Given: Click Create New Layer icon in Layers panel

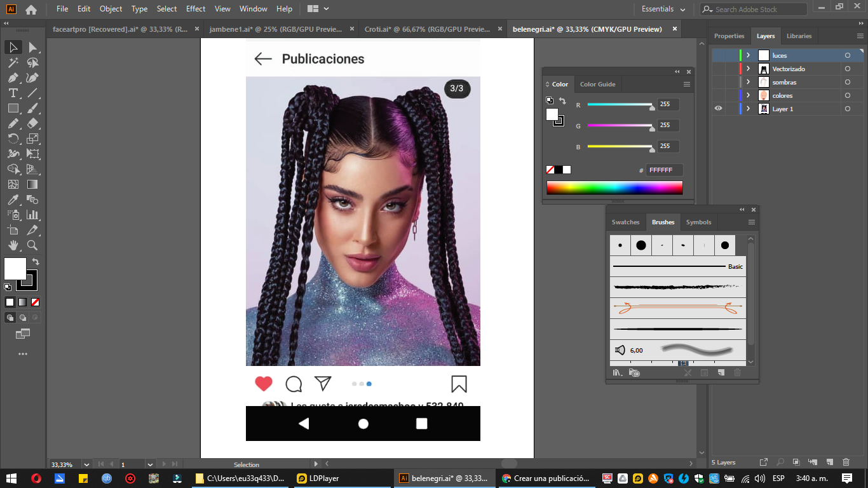Looking at the screenshot, I should 829,462.
